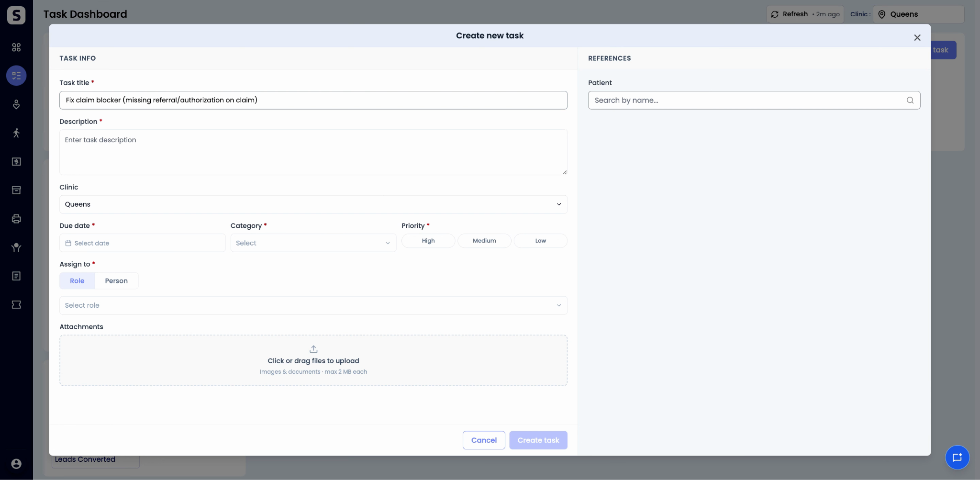980x480 pixels.
Task: Click 'Images & documents · max 2 MB each' text
Action: 313,372
